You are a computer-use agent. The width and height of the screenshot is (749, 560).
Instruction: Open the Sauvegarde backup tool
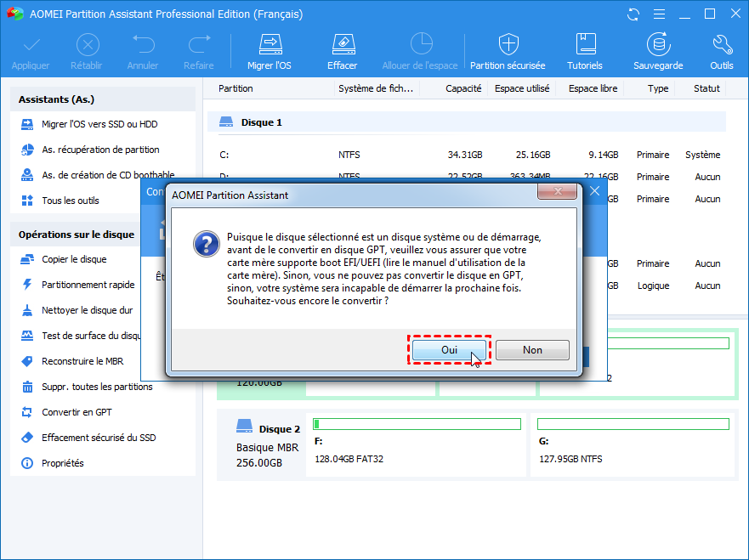pos(658,52)
